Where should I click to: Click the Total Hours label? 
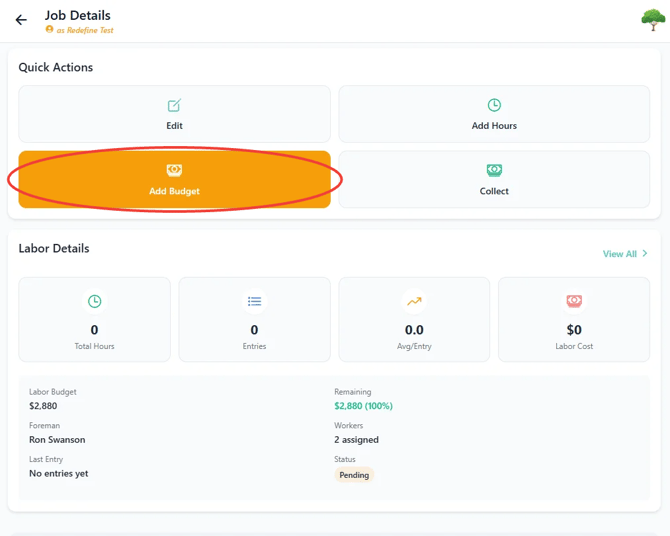(94, 346)
